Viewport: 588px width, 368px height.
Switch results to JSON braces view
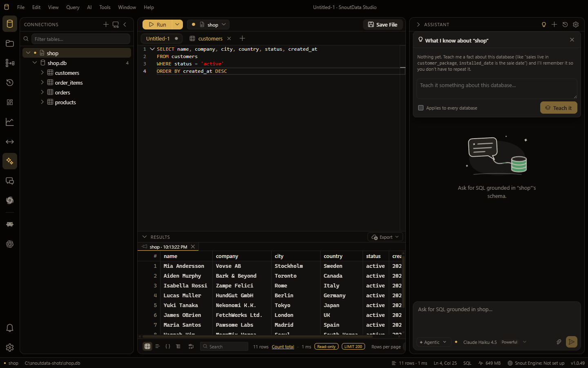pyautogui.click(x=168, y=346)
